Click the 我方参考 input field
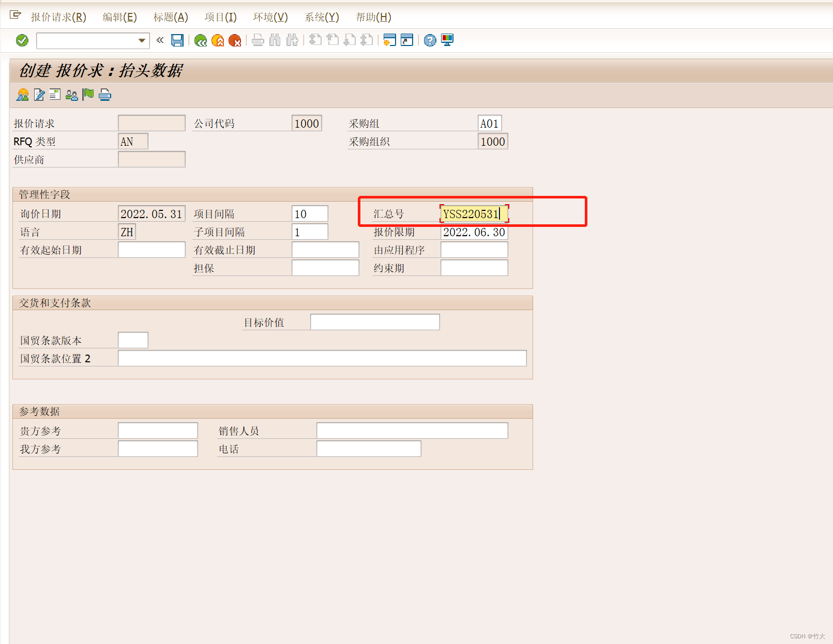The image size is (833, 644). click(x=158, y=449)
